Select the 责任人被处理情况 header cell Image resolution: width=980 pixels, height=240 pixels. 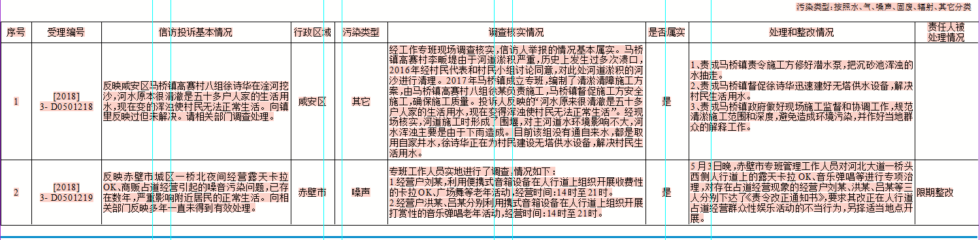click(946, 32)
